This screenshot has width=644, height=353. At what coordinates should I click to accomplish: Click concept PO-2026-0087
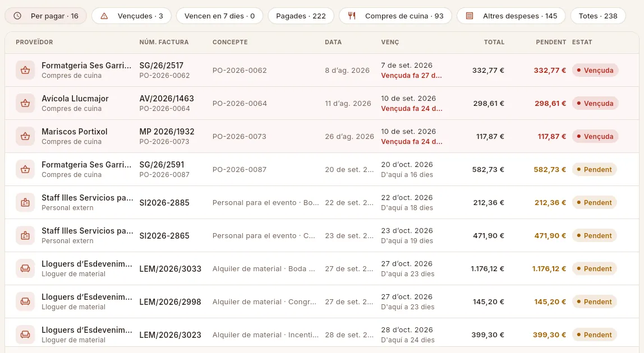point(240,170)
